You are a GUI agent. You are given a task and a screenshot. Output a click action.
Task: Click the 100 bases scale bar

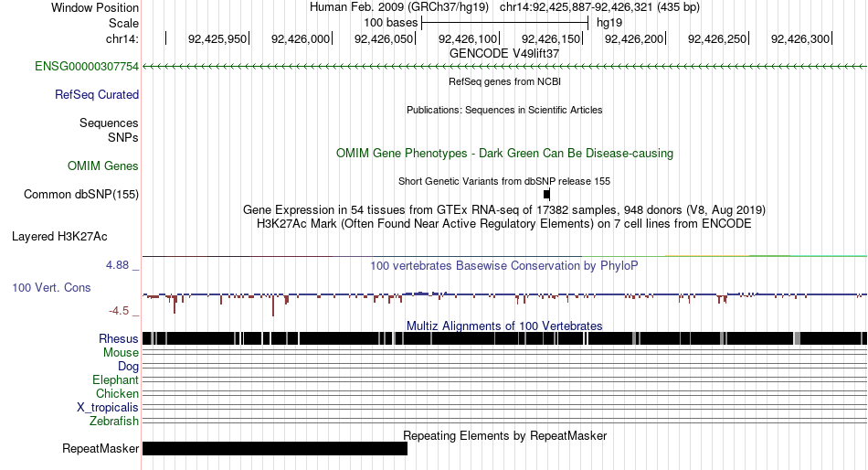[505, 23]
